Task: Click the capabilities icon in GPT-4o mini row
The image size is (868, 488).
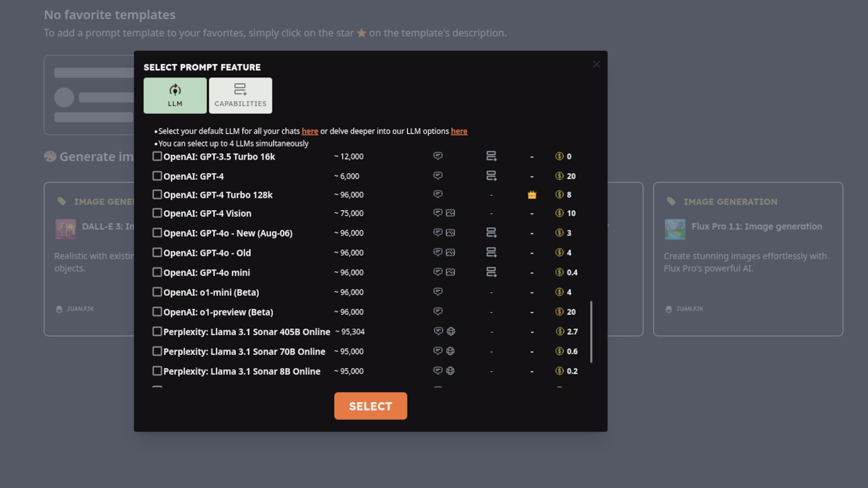Action: (491, 272)
